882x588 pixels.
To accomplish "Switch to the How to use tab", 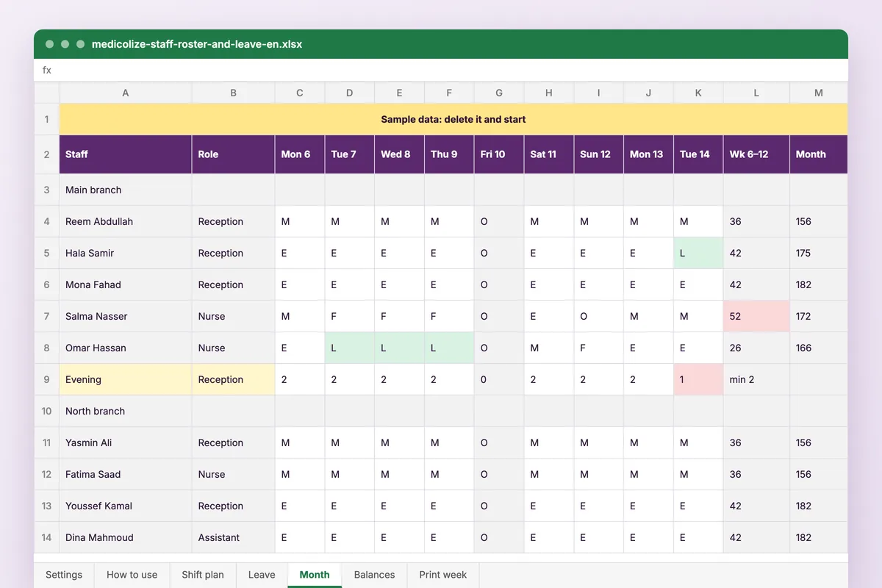I will [132, 575].
